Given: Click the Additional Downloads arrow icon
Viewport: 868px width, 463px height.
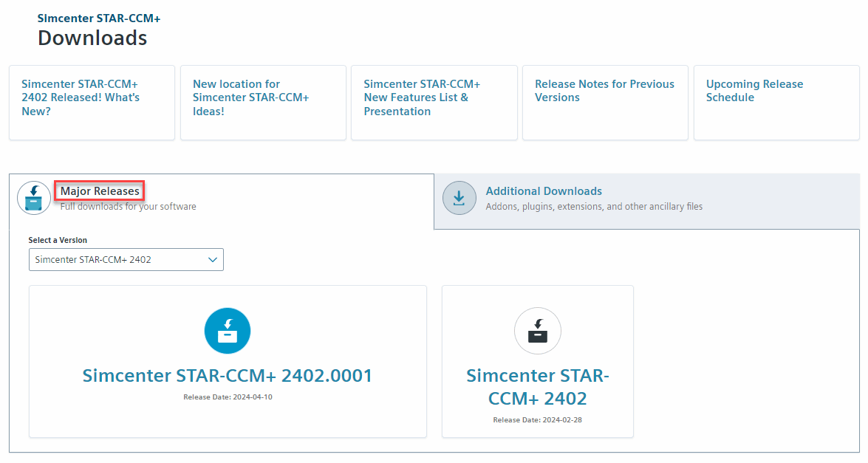Looking at the screenshot, I should 459,198.
